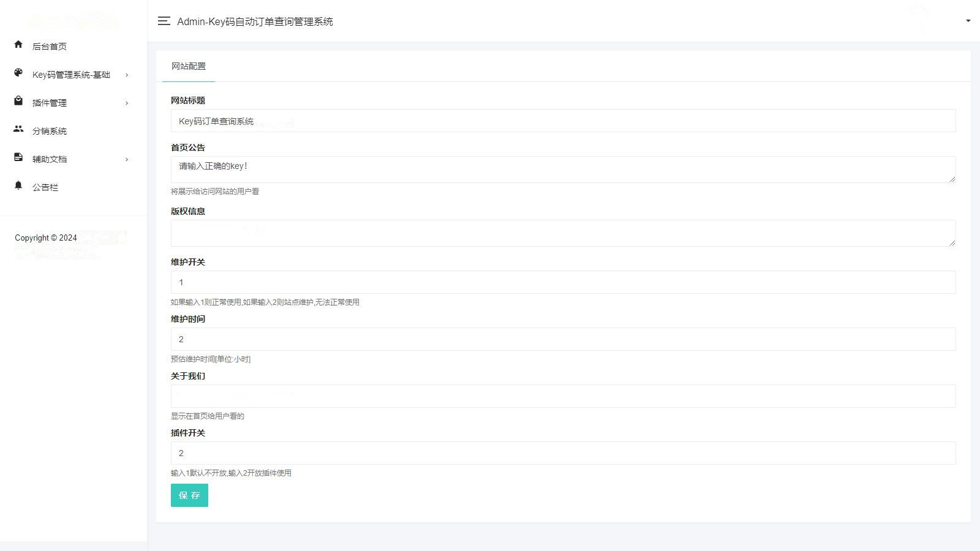Go to 后台首页 sidebar link

click(x=50, y=47)
